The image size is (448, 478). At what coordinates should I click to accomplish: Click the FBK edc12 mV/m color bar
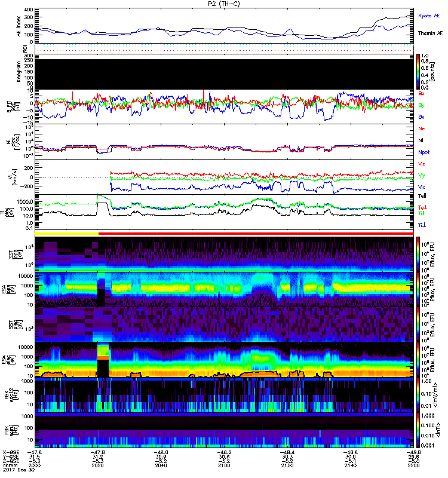tap(418, 395)
